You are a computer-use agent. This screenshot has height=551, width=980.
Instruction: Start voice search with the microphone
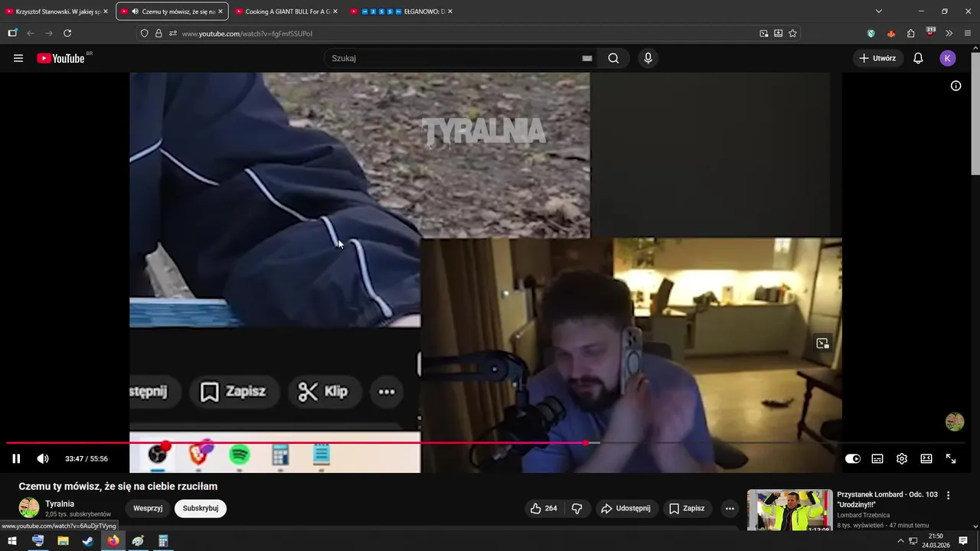(x=648, y=58)
